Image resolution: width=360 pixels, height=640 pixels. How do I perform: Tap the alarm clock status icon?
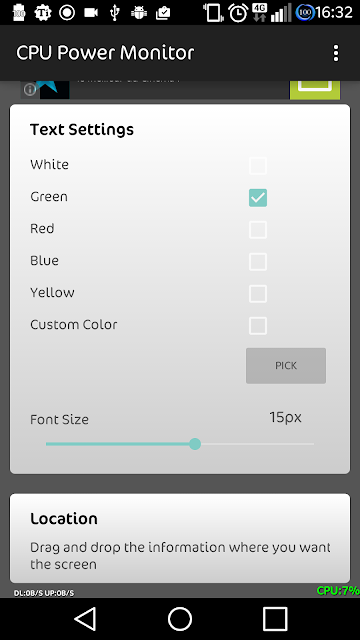point(238,13)
